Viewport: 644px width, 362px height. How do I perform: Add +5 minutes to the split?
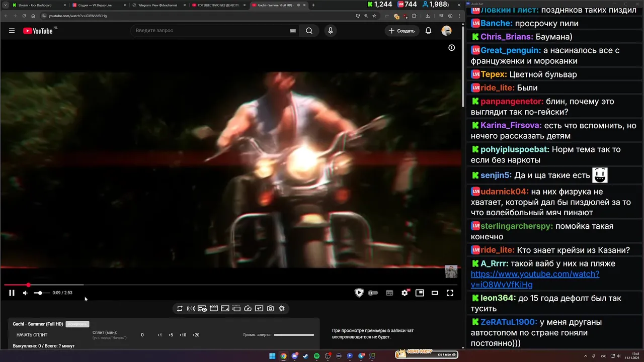tap(171, 335)
